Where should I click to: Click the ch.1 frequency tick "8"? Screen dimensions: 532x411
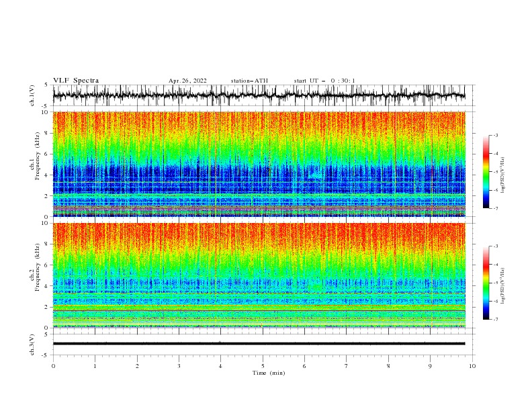coord(46,133)
